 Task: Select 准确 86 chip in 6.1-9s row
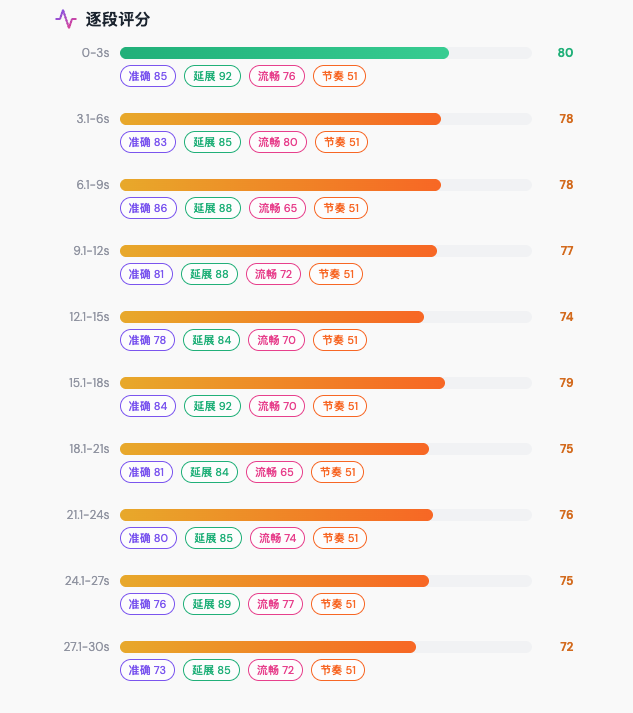(x=148, y=208)
